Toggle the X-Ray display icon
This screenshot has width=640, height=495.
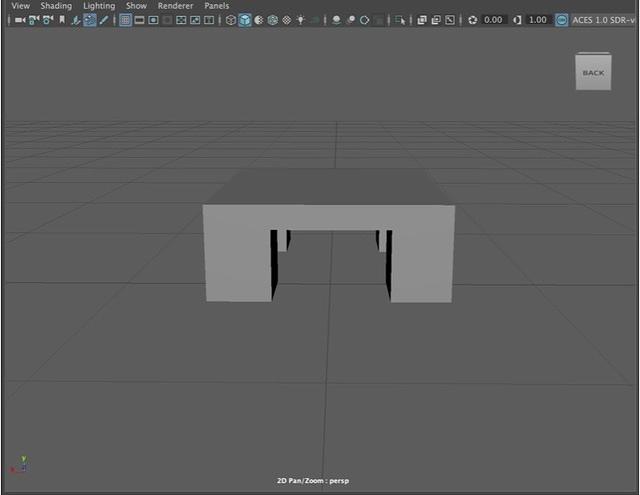(x=422, y=20)
